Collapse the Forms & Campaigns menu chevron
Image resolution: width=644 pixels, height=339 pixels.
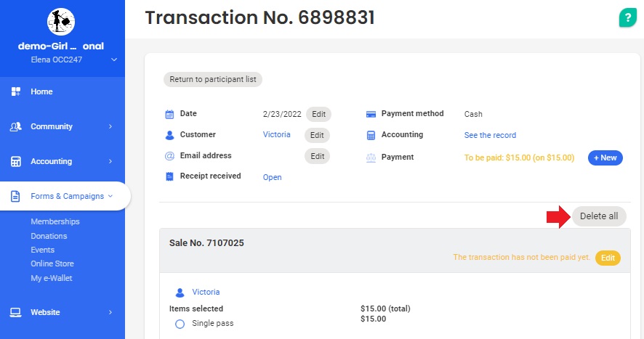[x=110, y=196]
